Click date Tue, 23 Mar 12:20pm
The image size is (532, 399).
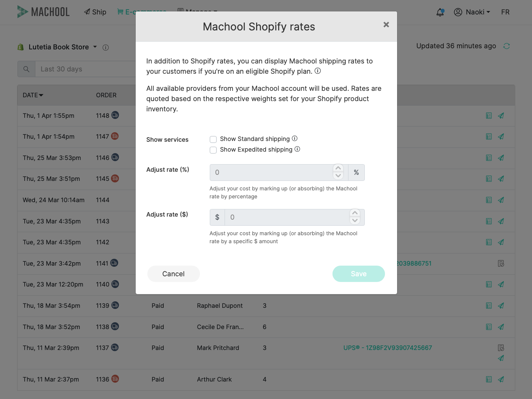[53, 284]
